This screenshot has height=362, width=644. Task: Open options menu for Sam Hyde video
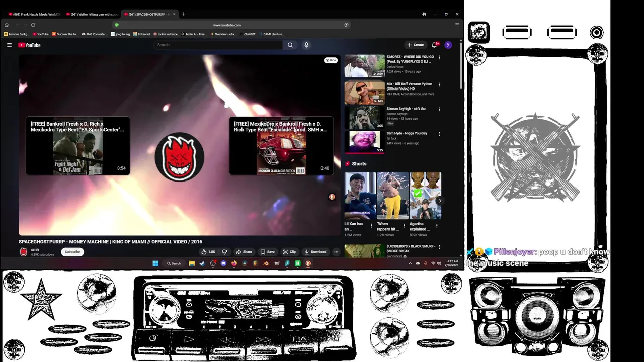tap(439, 134)
